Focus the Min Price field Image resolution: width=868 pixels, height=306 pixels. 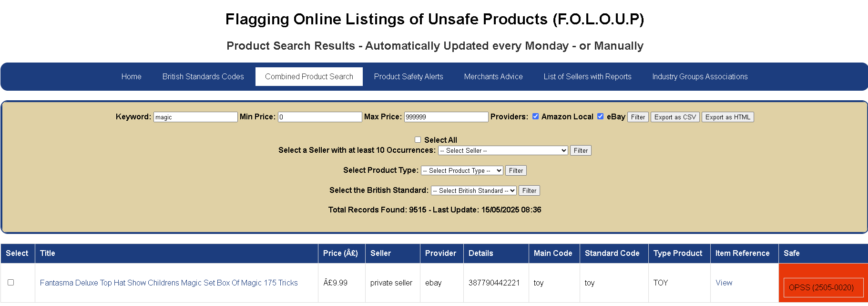[320, 117]
